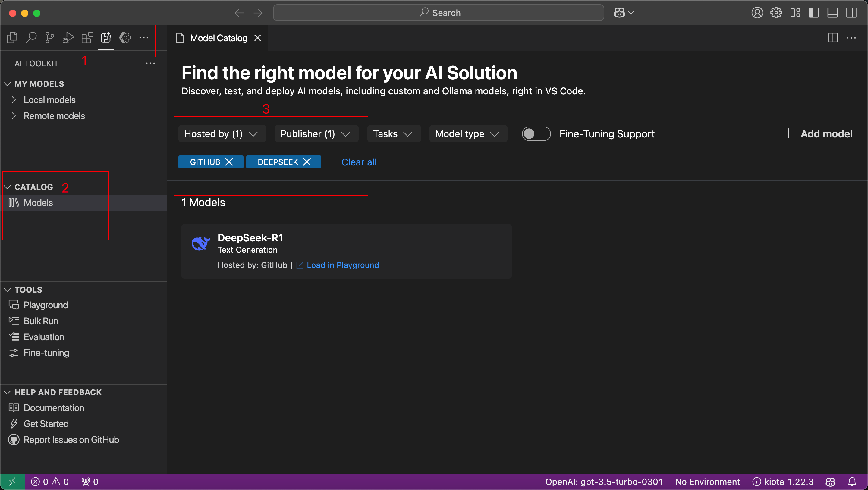Click the Clear all filters link
Viewport: 868px width, 490px height.
pyautogui.click(x=359, y=162)
